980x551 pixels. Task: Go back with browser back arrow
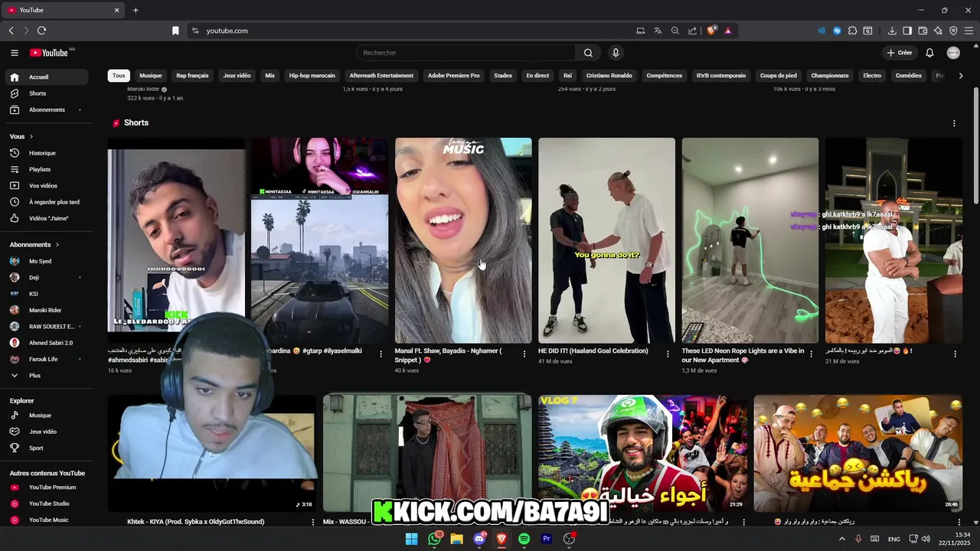coord(11,31)
